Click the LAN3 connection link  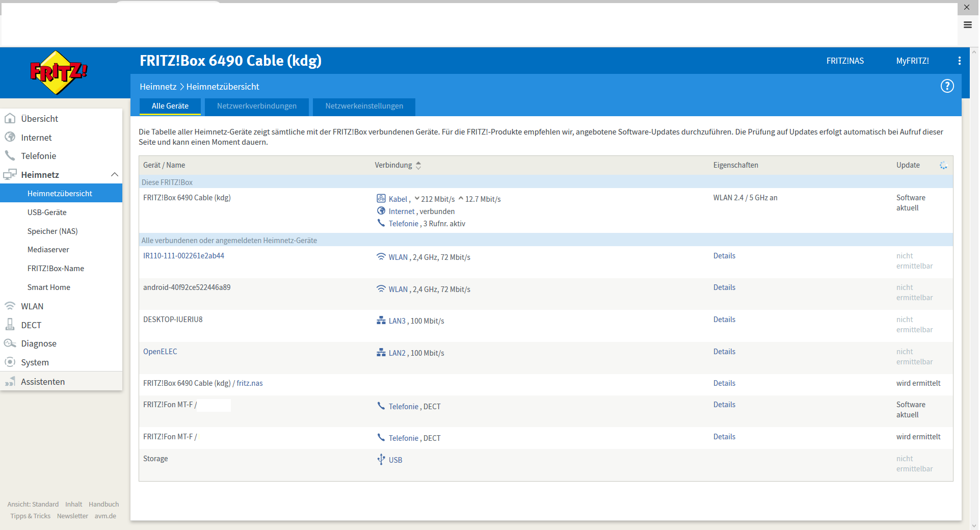(x=397, y=321)
